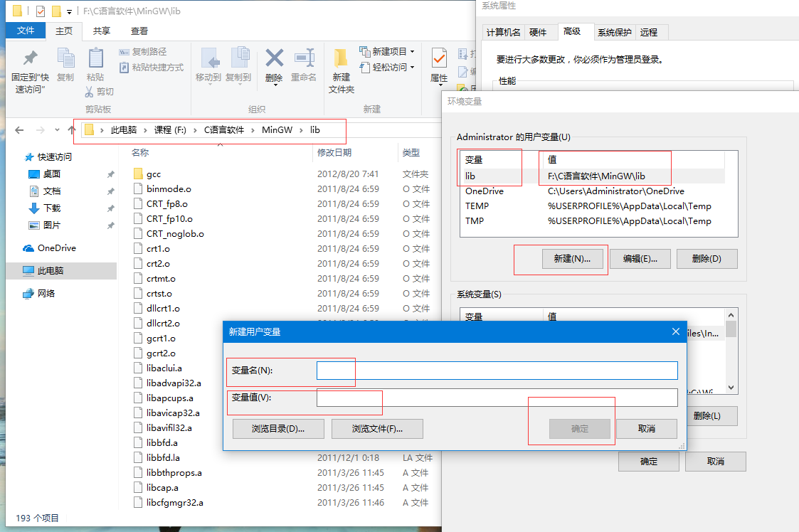Expand the Easy Access dropdown
The height and width of the screenshot is (532, 799).
[x=412, y=68]
